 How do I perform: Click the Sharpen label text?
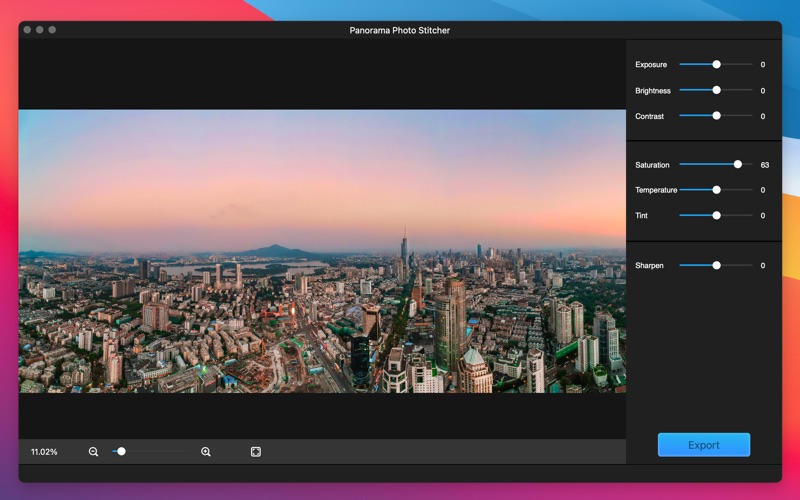649,265
